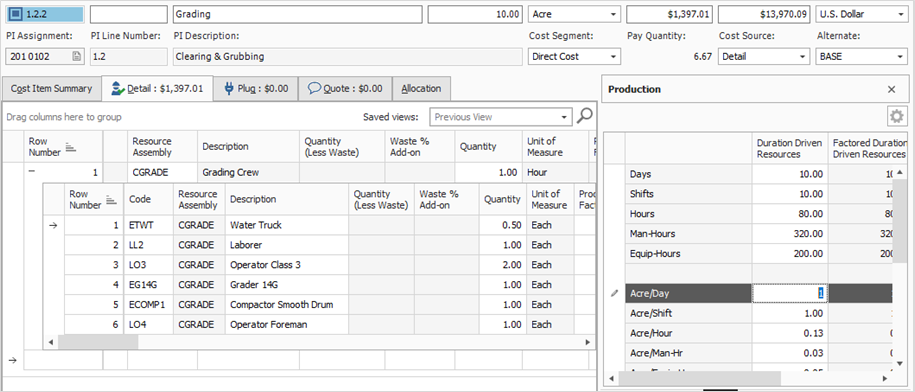Click the PI Assignment document icon

click(x=76, y=57)
